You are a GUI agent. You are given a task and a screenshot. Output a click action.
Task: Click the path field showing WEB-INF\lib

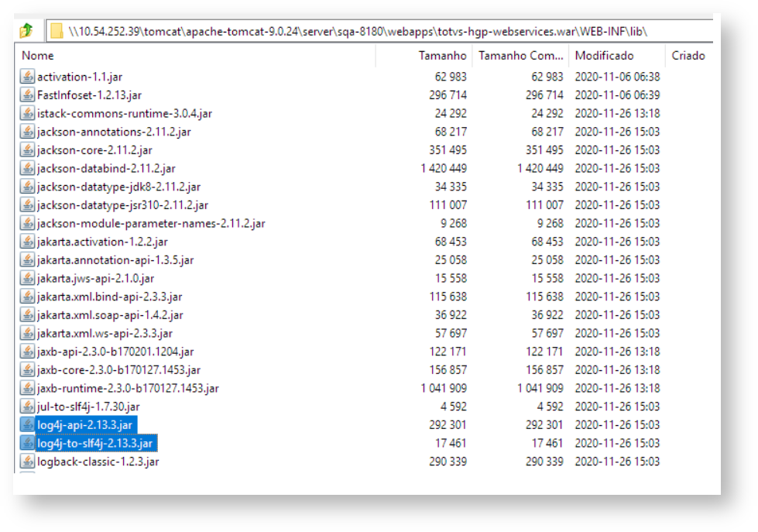click(x=379, y=32)
